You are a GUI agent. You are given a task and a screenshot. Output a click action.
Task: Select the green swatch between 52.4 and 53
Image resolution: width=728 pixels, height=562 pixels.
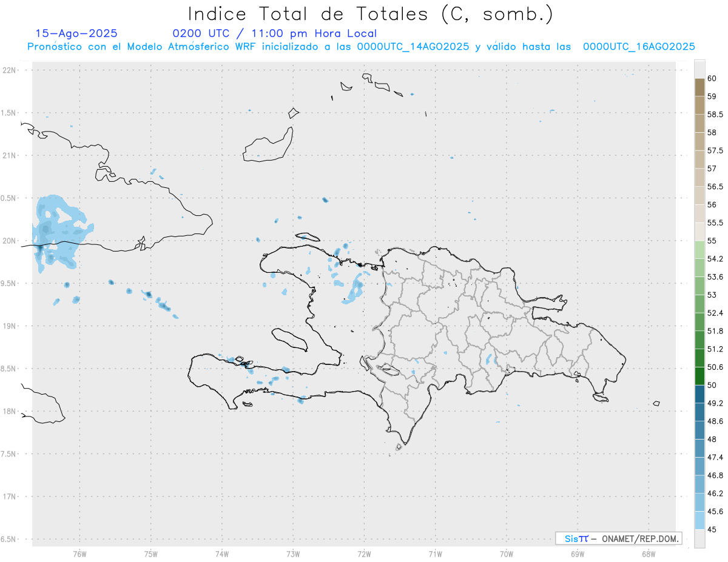pos(699,304)
